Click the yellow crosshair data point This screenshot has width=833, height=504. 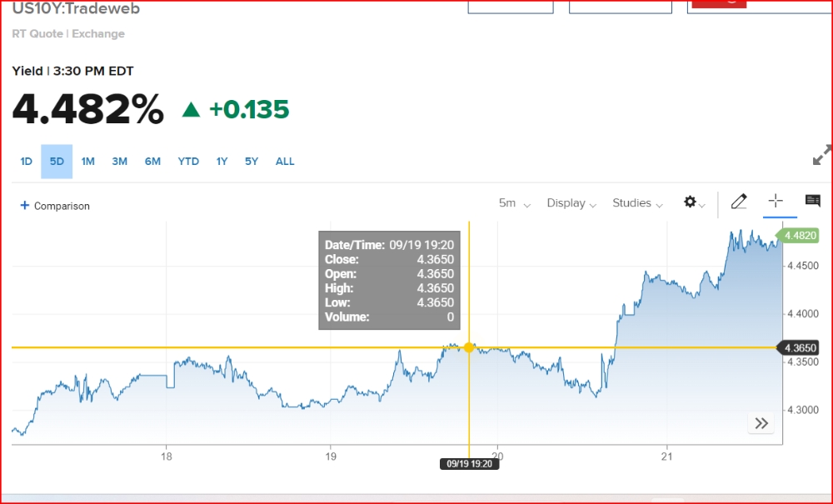point(468,348)
